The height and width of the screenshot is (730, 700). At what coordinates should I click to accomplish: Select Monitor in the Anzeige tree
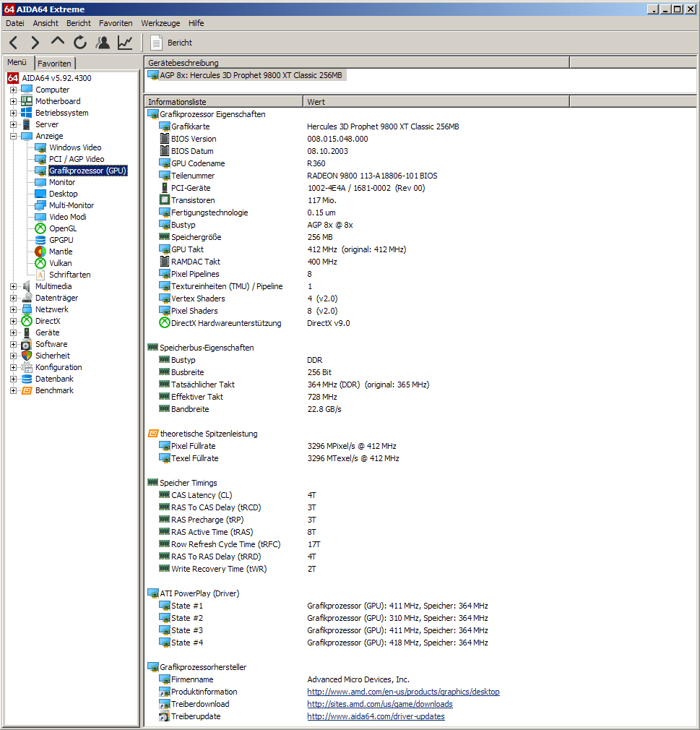[62, 182]
